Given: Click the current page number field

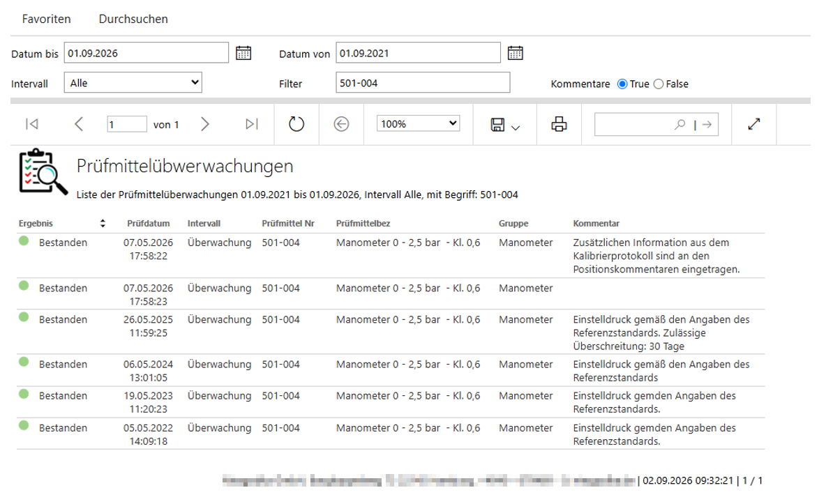Looking at the screenshot, I should coord(127,124).
